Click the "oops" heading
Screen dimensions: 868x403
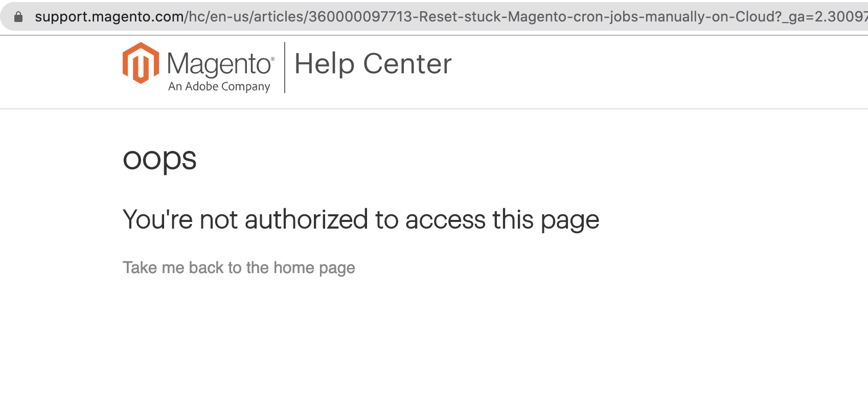coord(159,159)
